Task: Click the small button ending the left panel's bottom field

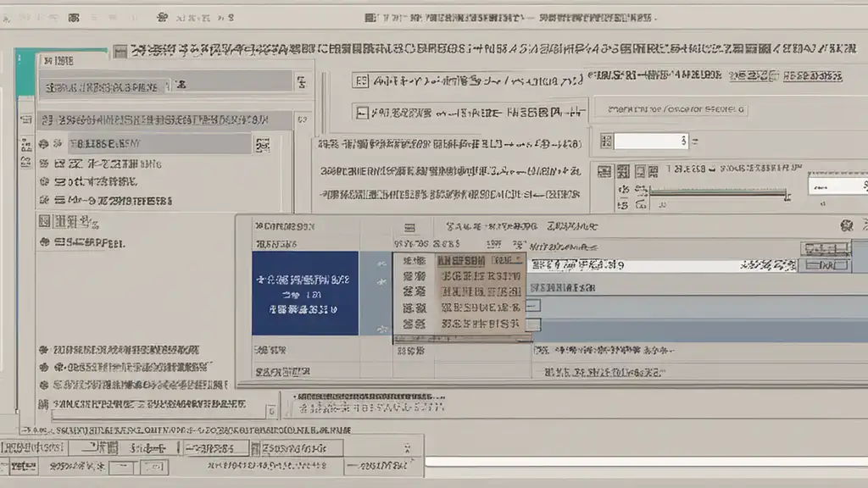Action: tap(271, 411)
